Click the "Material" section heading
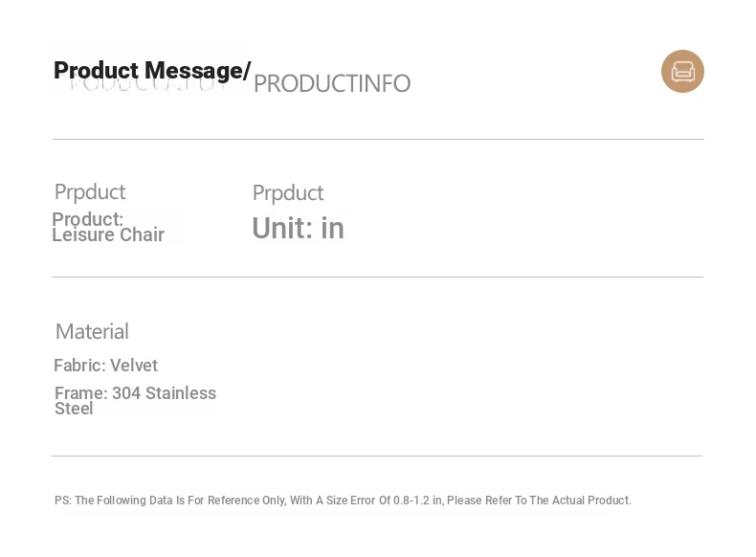This screenshot has width=756, height=557. (92, 331)
